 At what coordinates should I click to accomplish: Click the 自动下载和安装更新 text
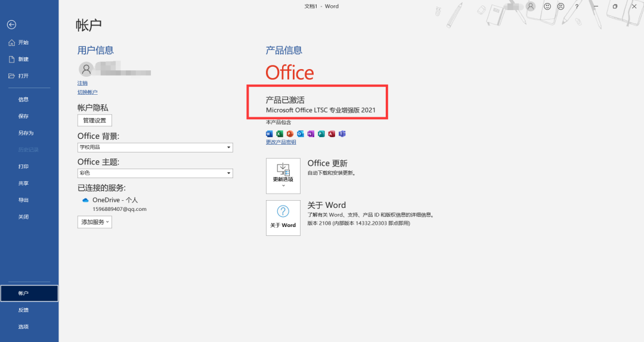332,173
